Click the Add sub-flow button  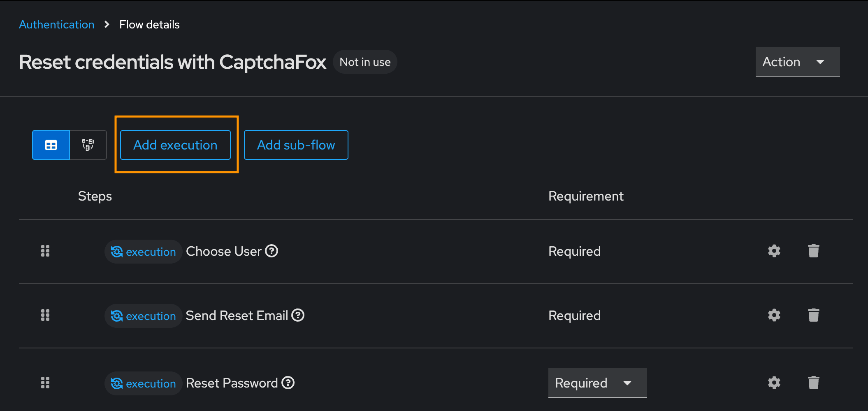point(296,145)
